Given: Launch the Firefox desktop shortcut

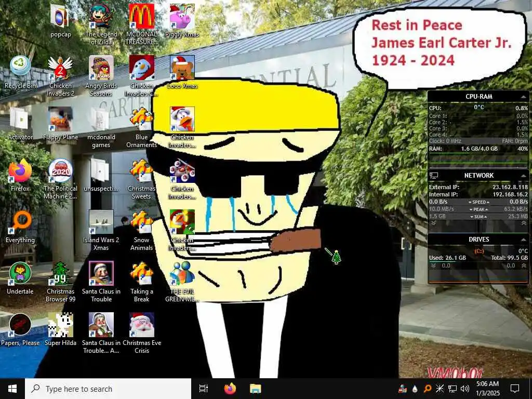Looking at the screenshot, I should point(20,175).
